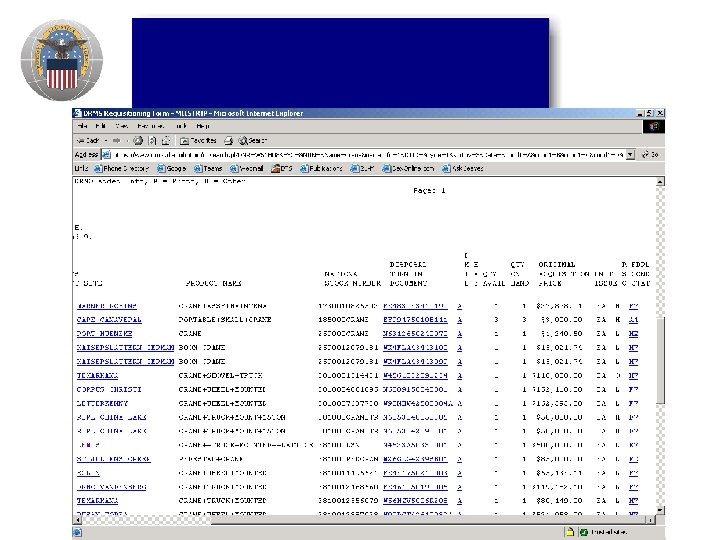The width and height of the screenshot is (720, 540).
Task: Select the $9,000.00 price in Cape Canaveral row
Action: [x=562, y=320]
